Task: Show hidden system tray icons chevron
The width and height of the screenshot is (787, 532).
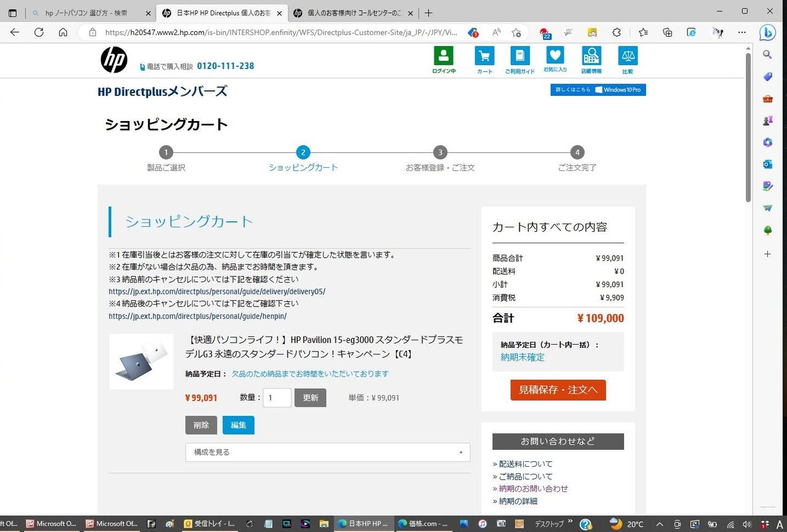Action: (660, 524)
